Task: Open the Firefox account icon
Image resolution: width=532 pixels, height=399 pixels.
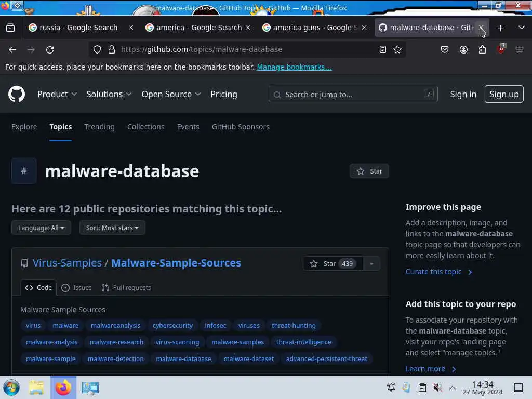Action: pos(463,49)
